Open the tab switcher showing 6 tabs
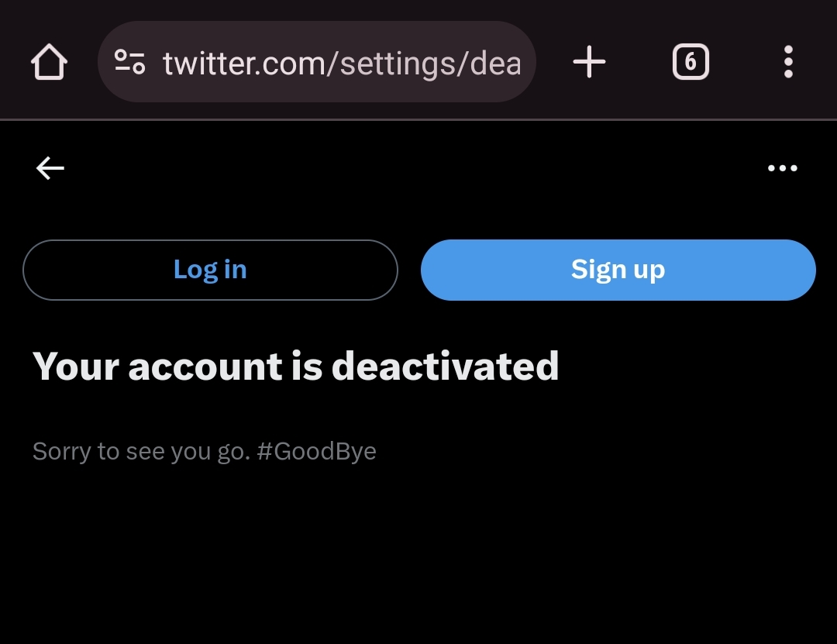Screen dimensions: 837x644 [690, 62]
